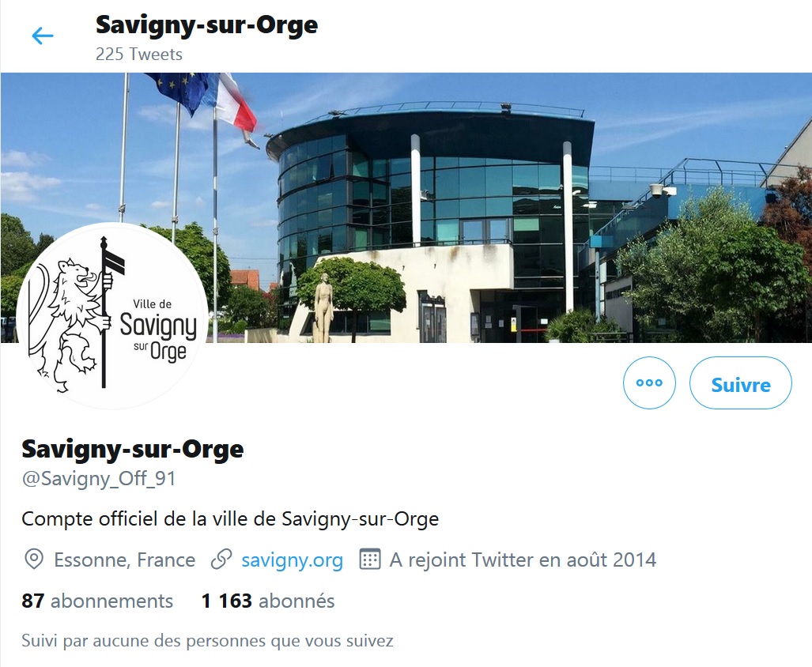
Task: Open the town hall banner image
Action: (x=406, y=208)
